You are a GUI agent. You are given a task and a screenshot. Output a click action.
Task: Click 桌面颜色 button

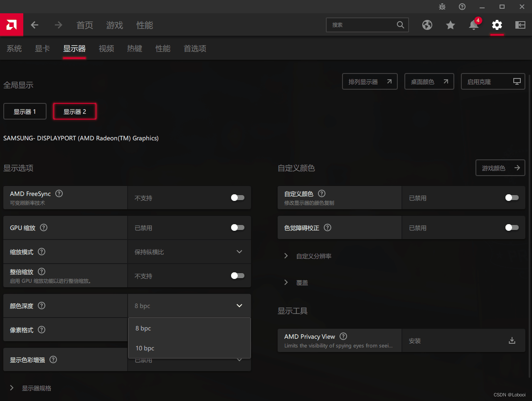point(429,82)
